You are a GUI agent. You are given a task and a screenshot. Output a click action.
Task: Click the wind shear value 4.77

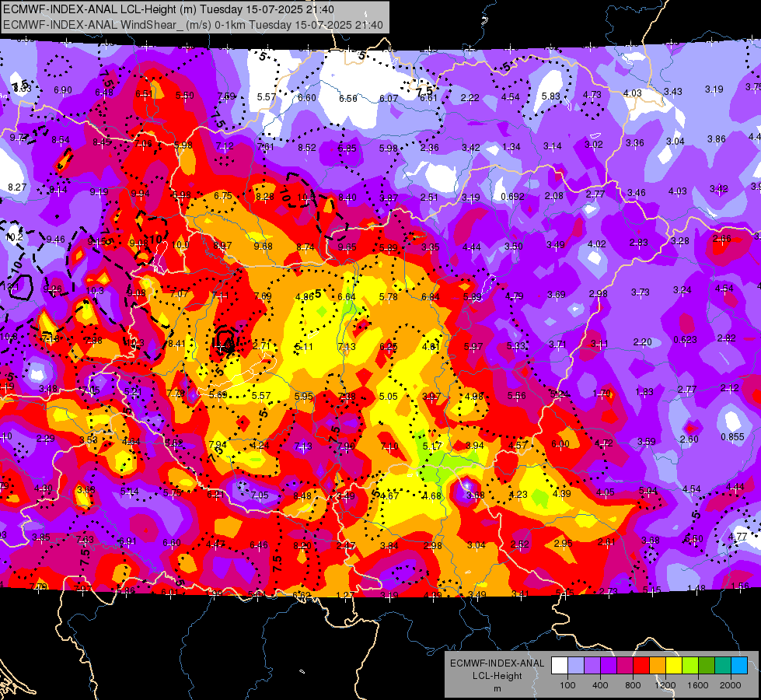[738, 537]
